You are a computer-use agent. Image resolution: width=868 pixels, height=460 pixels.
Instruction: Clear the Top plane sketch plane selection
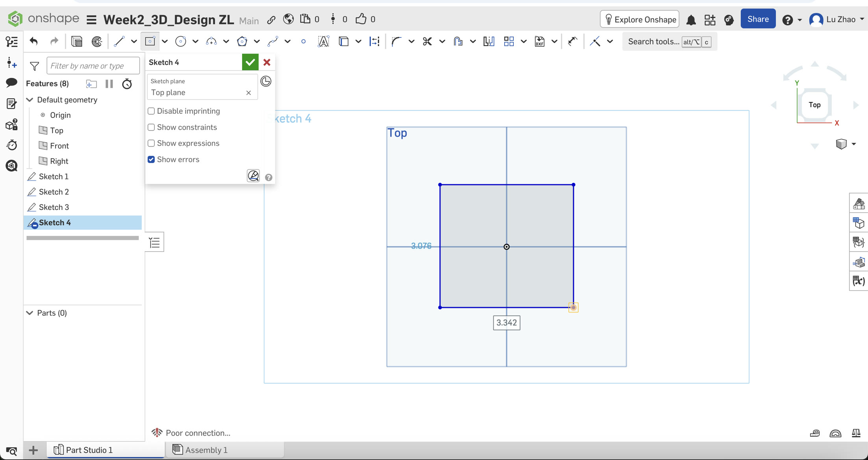point(248,93)
